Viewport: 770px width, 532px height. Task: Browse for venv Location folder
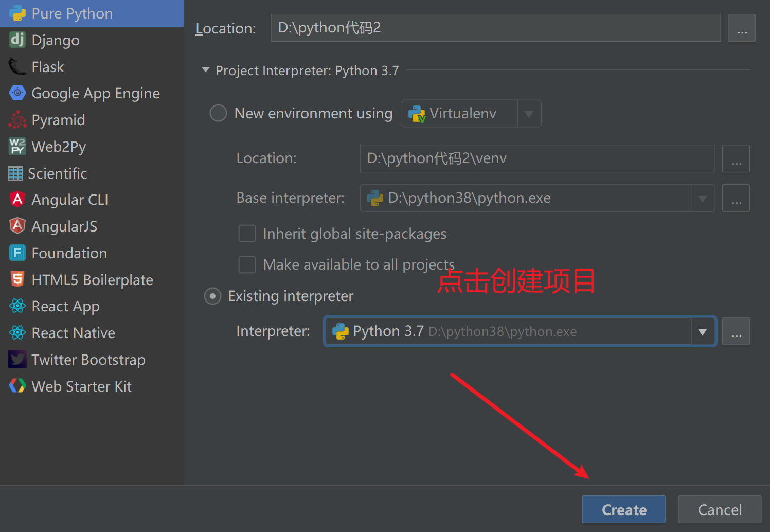(x=736, y=158)
